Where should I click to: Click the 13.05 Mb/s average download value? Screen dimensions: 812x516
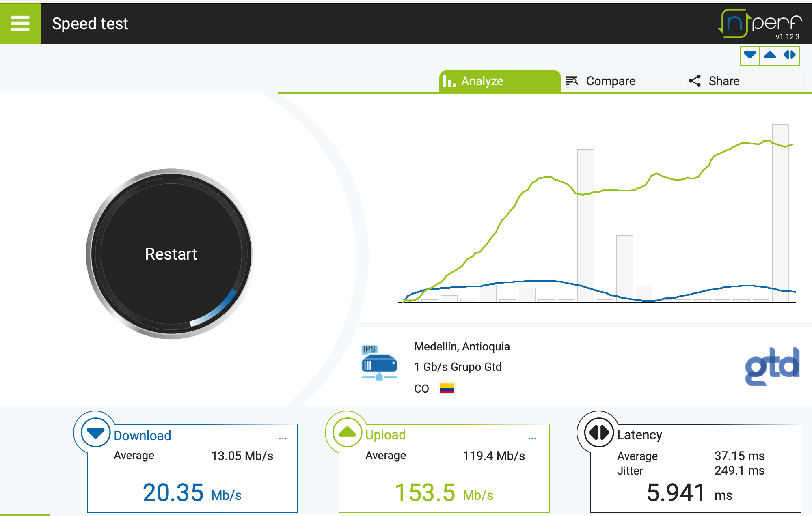242,456
